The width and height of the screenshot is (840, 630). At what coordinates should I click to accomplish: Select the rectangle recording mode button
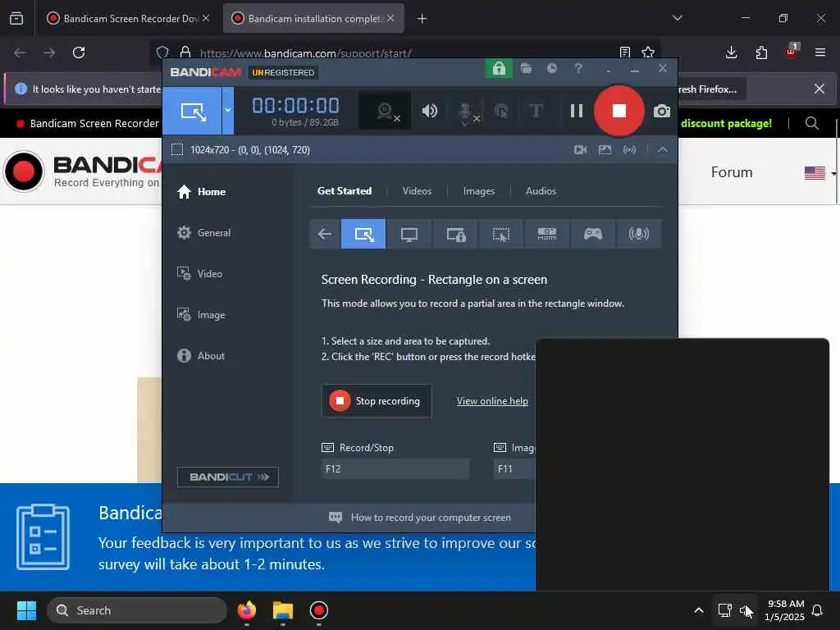pos(192,111)
